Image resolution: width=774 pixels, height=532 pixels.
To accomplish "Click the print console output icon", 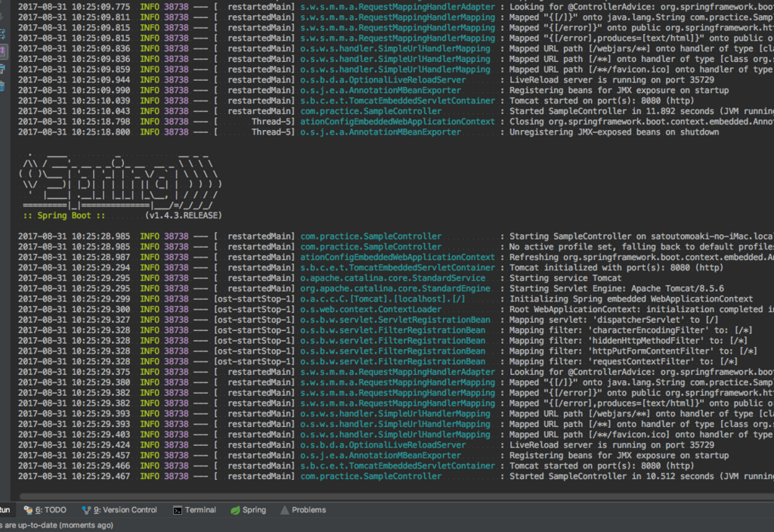I will (2, 69).
